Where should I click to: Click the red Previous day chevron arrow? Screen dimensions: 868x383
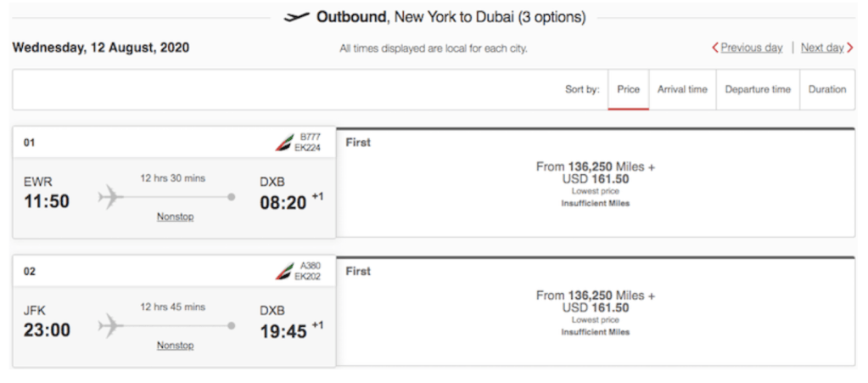point(715,48)
